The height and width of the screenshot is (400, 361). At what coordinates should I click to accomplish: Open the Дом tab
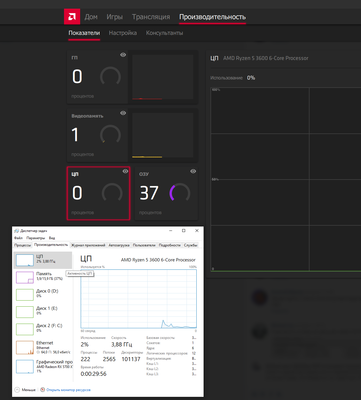tap(91, 17)
